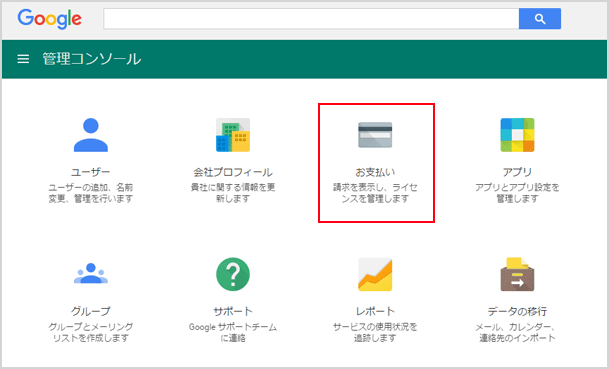Click description グループとメーリングリストを作成します
The width and height of the screenshot is (609, 369).
[x=91, y=332]
